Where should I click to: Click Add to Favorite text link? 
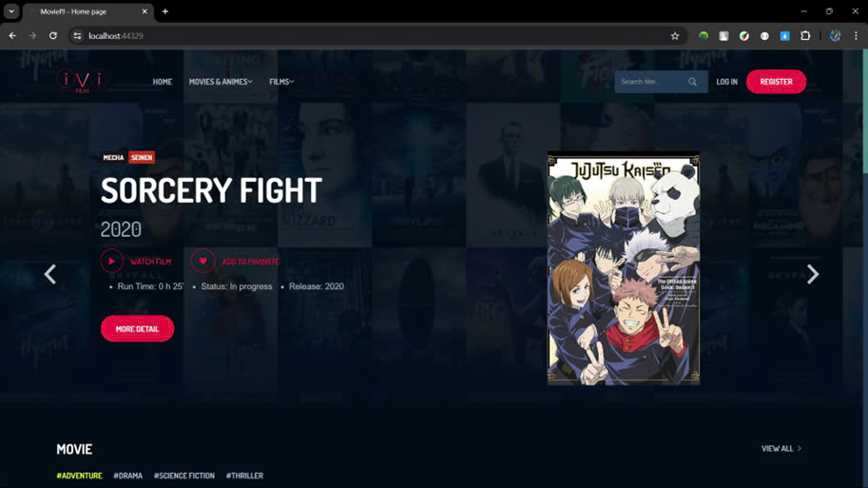[250, 262]
